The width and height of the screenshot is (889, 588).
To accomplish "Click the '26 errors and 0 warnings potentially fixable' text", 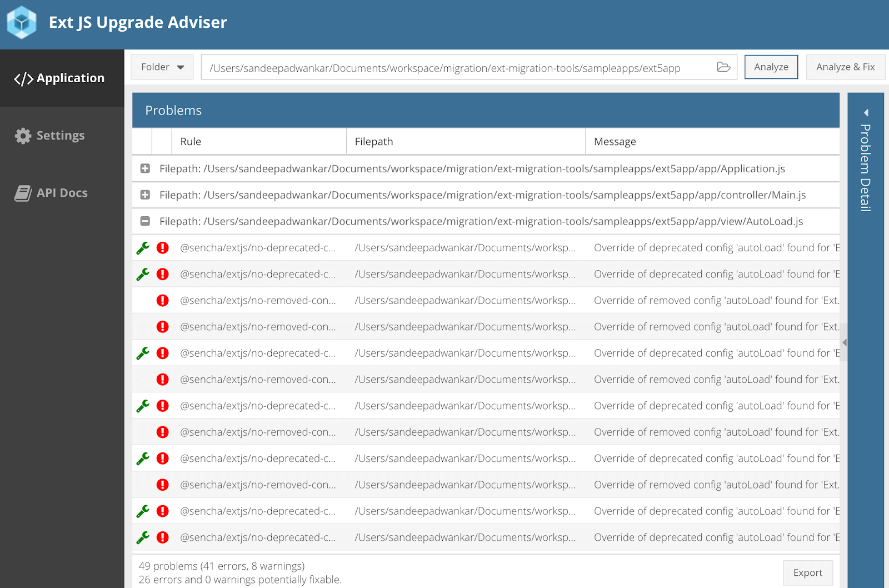I will [x=240, y=580].
